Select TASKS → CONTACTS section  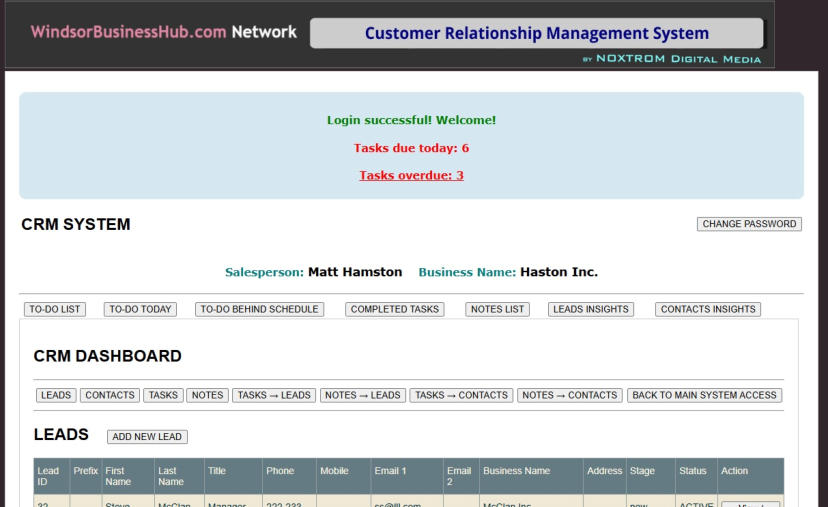point(461,395)
